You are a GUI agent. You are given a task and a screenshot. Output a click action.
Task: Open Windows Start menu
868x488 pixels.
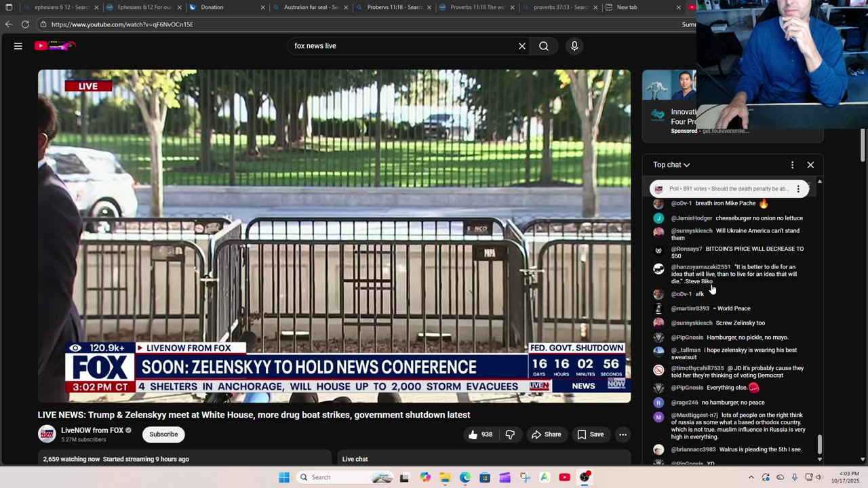[x=283, y=477]
